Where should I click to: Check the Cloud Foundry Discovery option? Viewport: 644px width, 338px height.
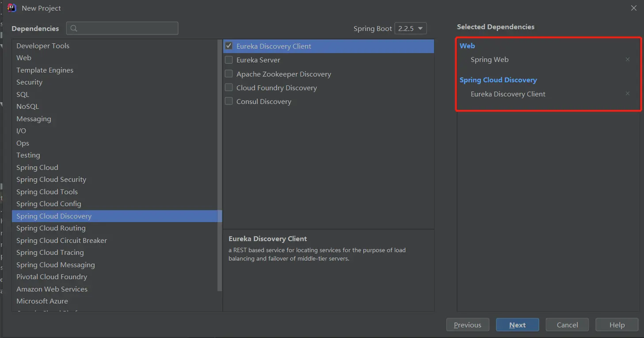coord(229,88)
